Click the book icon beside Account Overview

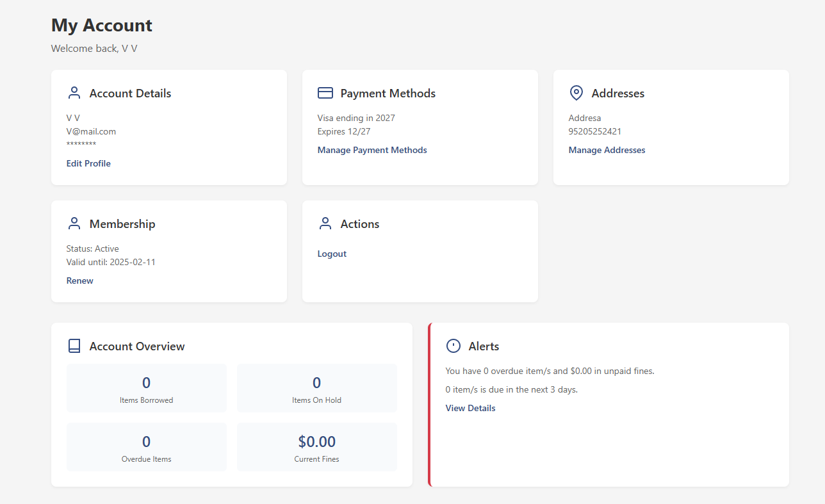(x=74, y=346)
